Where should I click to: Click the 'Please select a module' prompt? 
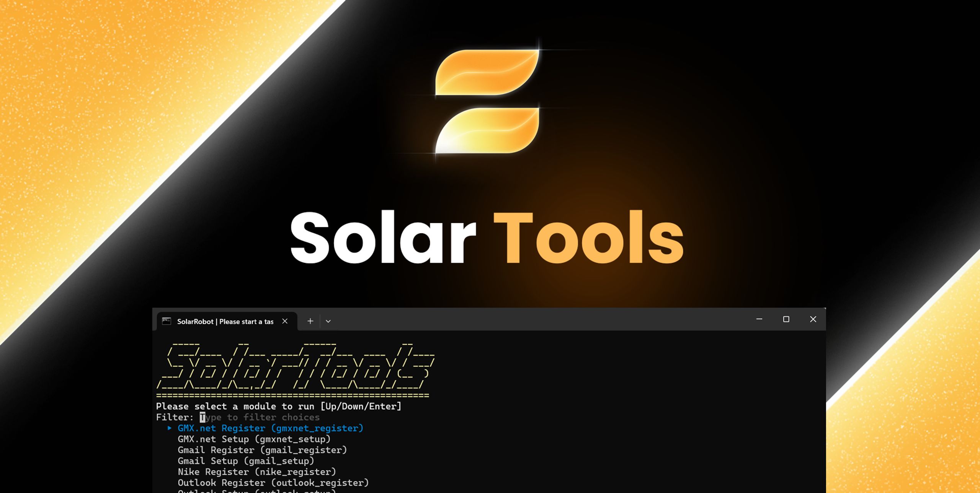[x=279, y=406]
